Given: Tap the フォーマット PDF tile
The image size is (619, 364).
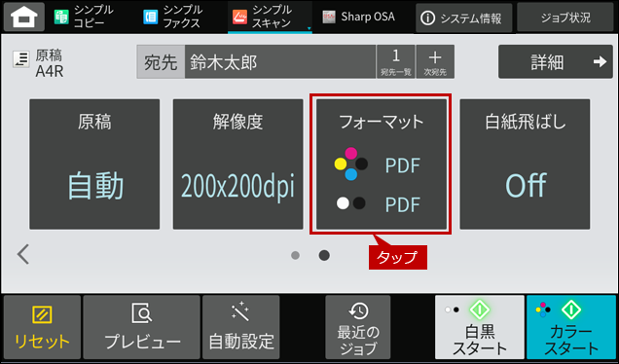Looking at the screenshot, I should pos(382,164).
